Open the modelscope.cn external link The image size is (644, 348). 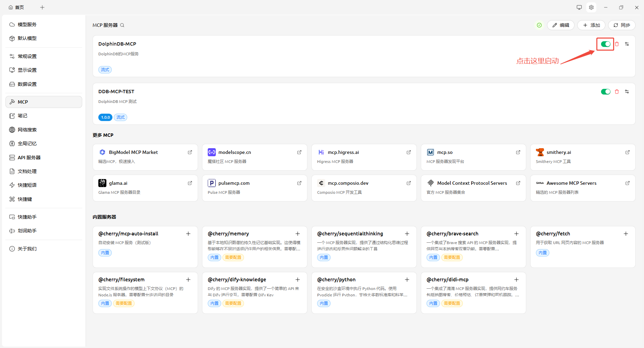[299, 152]
